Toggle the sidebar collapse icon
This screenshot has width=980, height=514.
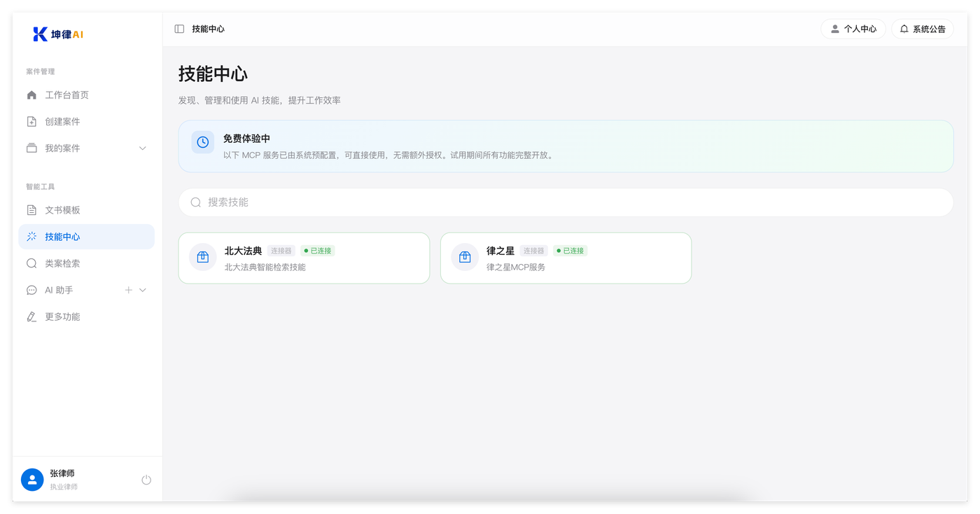179,29
